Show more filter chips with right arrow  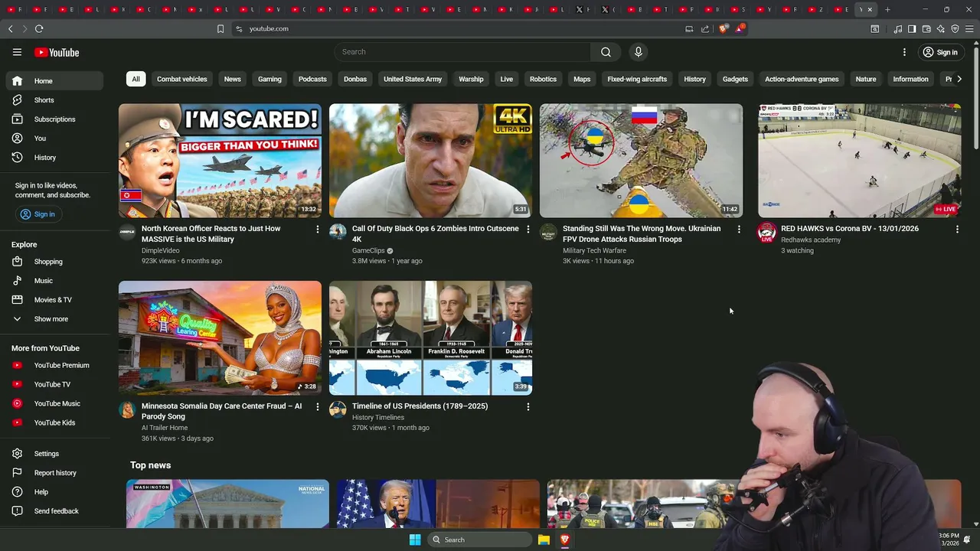coord(959,79)
